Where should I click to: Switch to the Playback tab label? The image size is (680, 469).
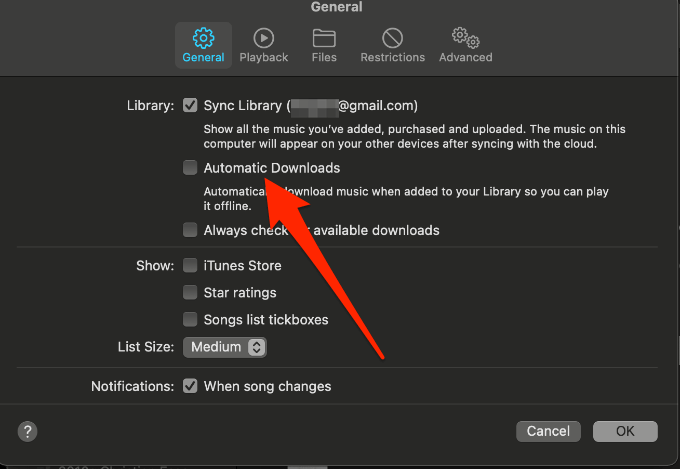pos(264,57)
